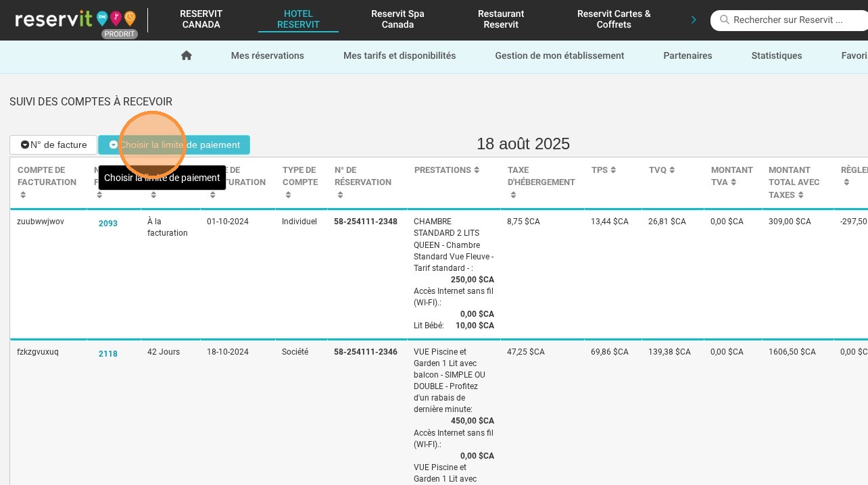Sort by Prestations column

pyautogui.click(x=477, y=170)
